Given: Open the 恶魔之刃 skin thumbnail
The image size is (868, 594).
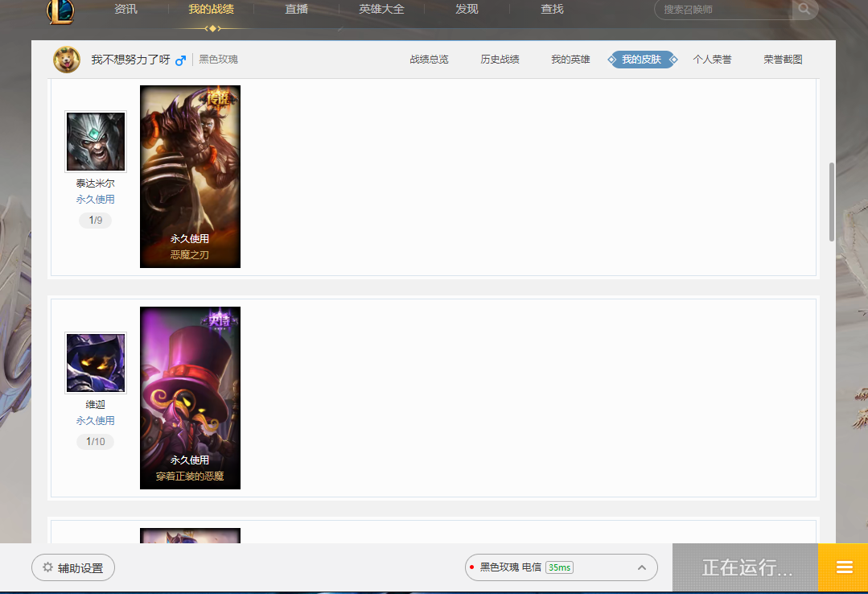Looking at the screenshot, I should [190, 176].
